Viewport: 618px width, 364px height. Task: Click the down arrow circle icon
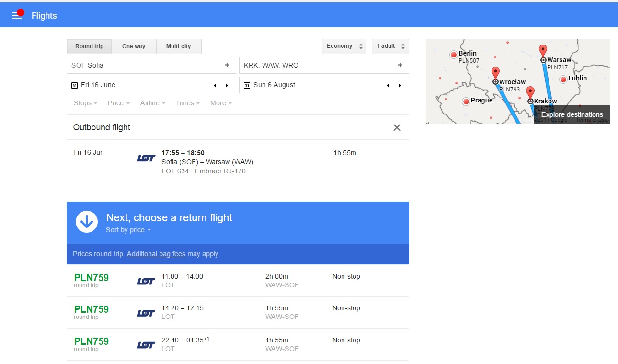pyautogui.click(x=87, y=222)
